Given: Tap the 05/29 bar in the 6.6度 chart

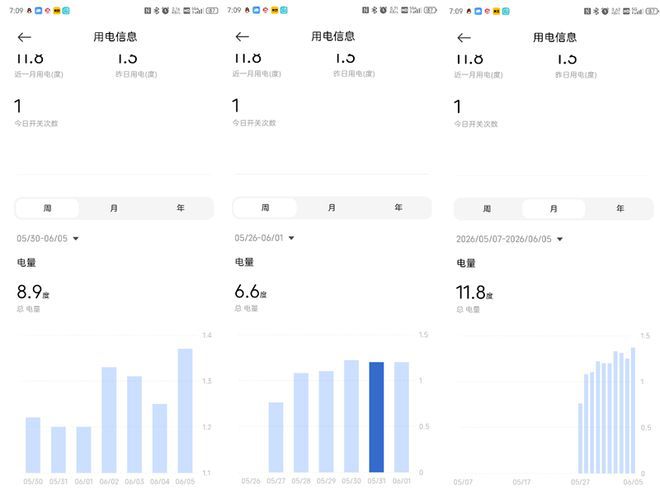Looking at the screenshot, I should click(x=326, y=421).
